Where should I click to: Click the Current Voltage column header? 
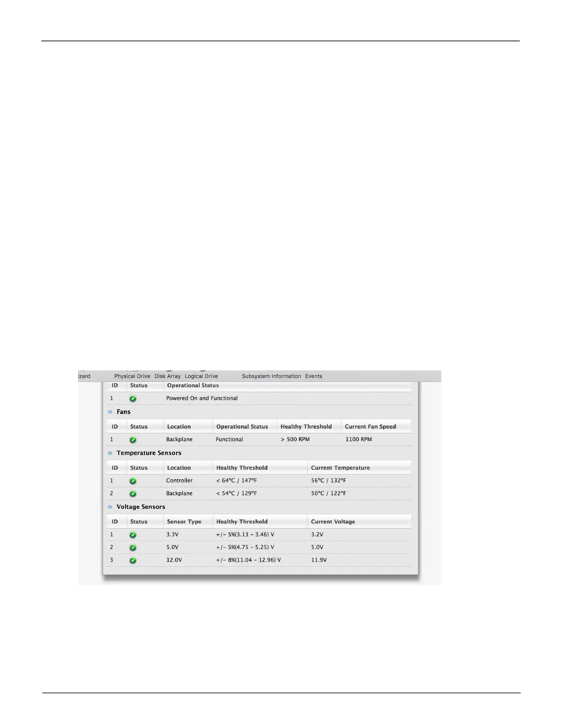click(x=333, y=522)
